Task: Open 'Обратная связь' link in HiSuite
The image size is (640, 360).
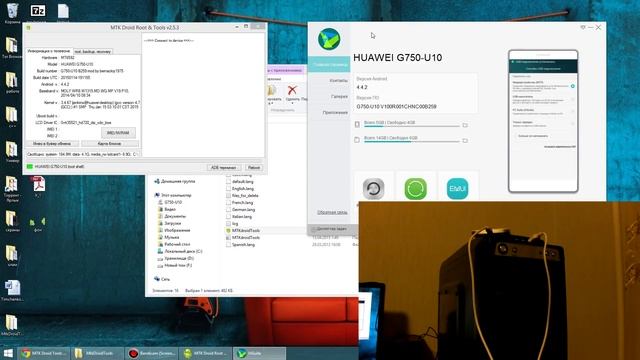Action: 332,212
